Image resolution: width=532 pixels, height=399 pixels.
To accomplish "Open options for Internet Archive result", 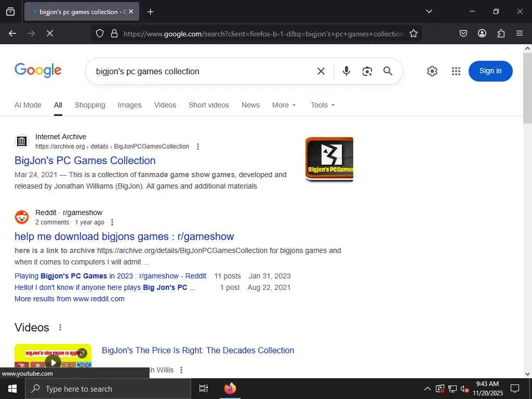I will pos(198,147).
